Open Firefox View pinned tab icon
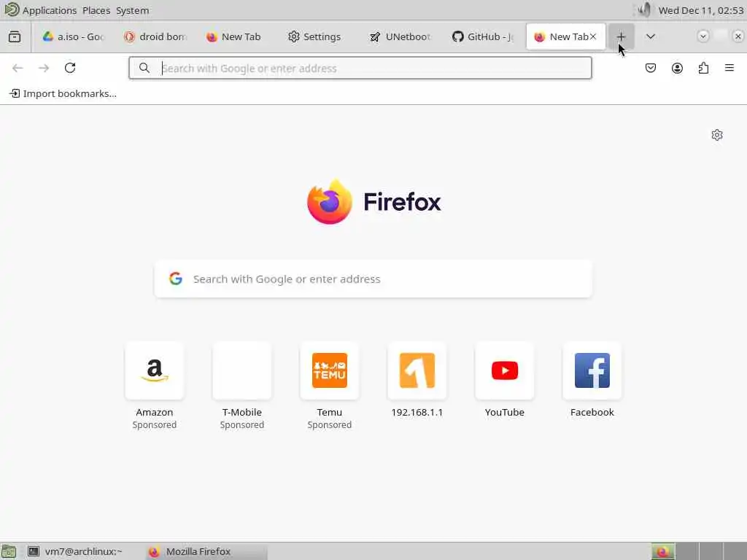Image resolution: width=747 pixels, height=560 pixels. (15, 36)
